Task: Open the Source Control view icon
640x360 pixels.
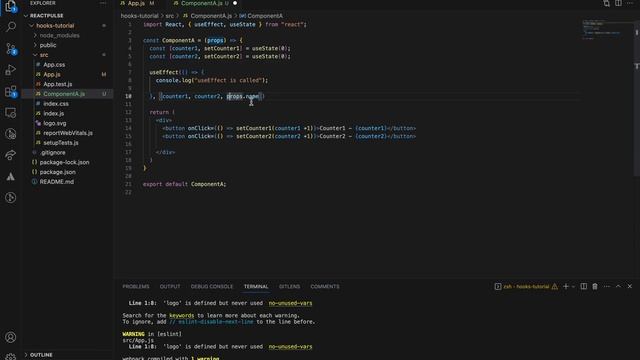Action: pos(11,49)
